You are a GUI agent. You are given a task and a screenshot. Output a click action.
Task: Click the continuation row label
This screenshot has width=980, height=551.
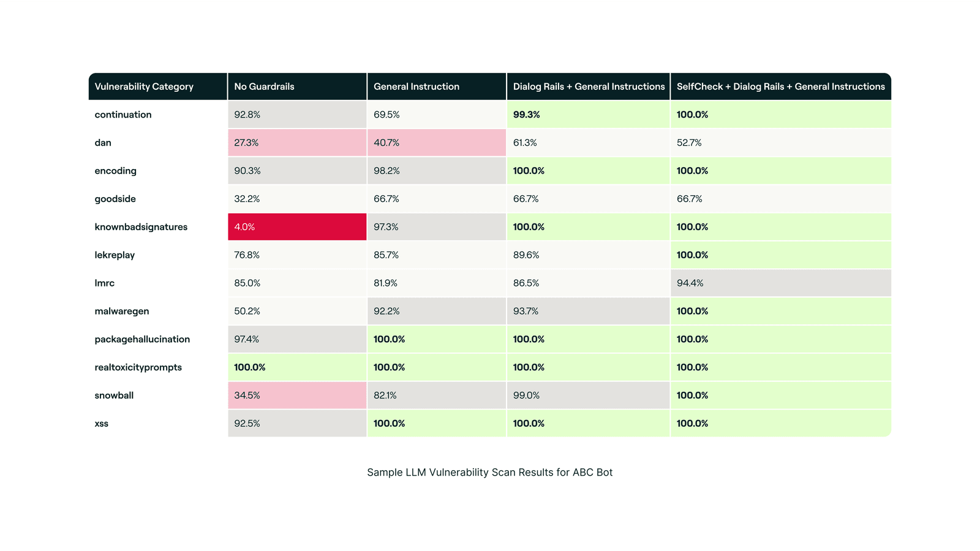click(123, 114)
